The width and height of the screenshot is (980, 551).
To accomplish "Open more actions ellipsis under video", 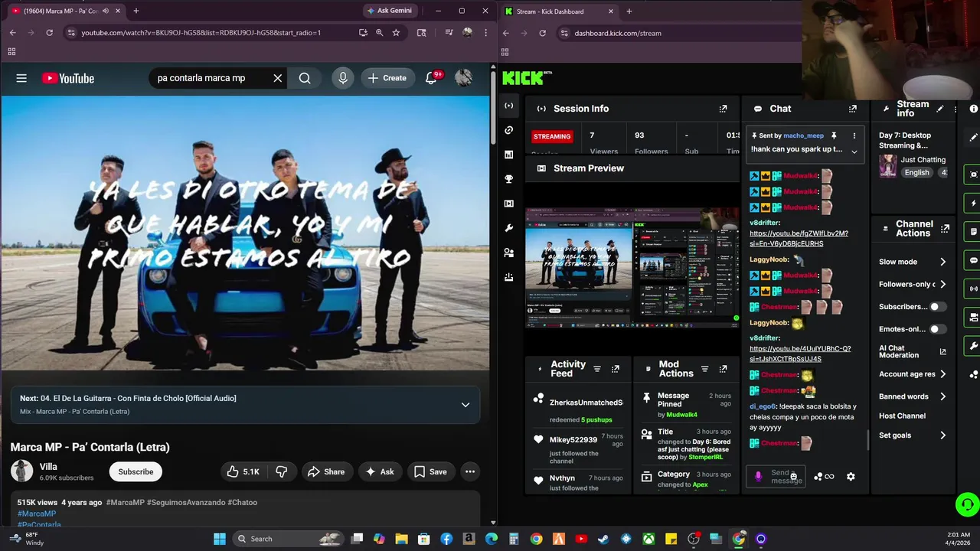I will pyautogui.click(x=470, y=471).
